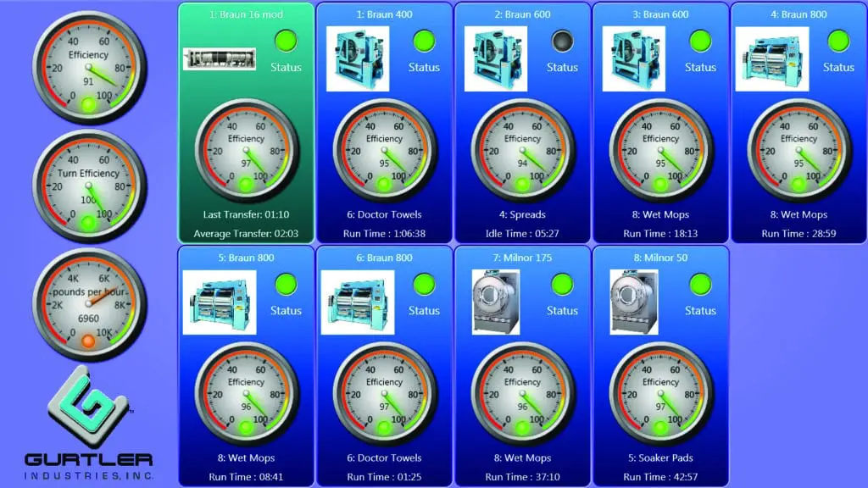
Task: Toggle the gray status light on 2: Braun 600
Action: (562, 41)
